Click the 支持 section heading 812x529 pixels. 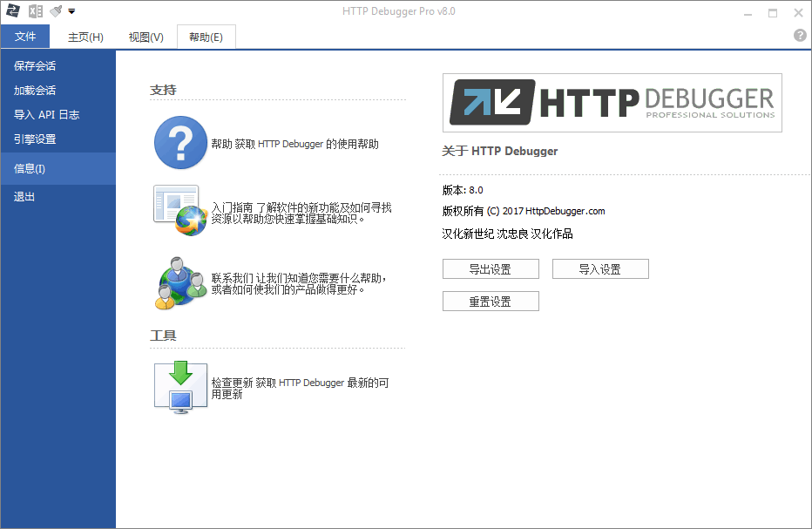tap(163, 90)
